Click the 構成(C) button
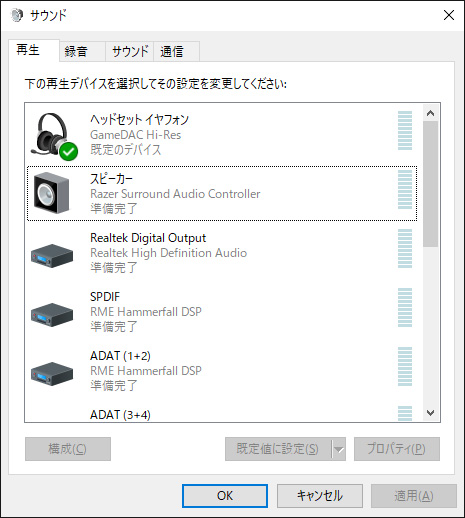Screen dimensions: 465x518 point(68,449)
